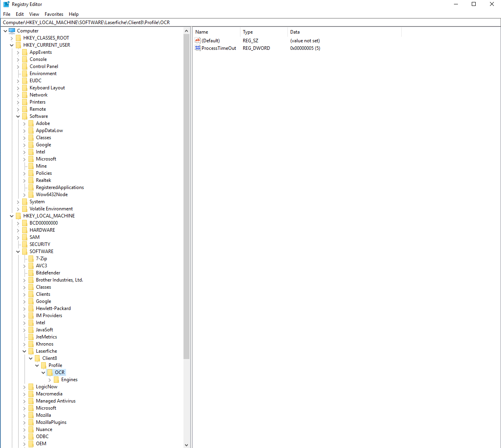
Task: Click the registry path address bar
Action: click(250, 23)
